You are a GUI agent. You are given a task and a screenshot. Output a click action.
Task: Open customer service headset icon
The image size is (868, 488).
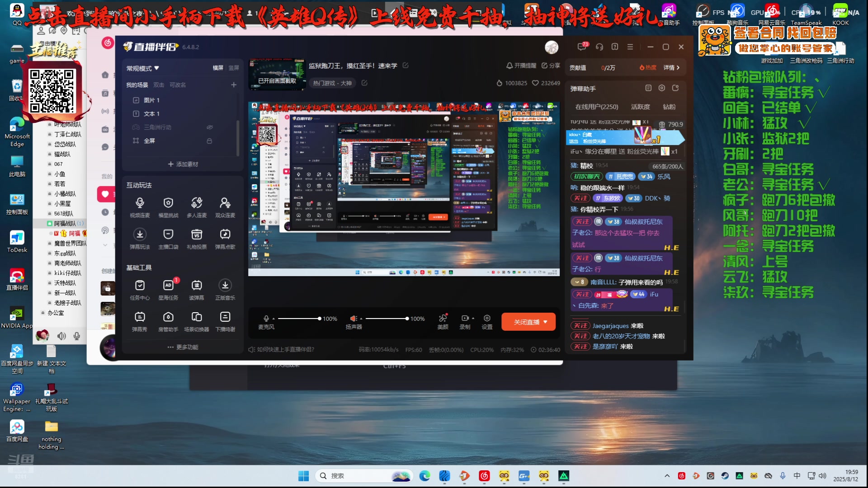click(x=599, y=47)
